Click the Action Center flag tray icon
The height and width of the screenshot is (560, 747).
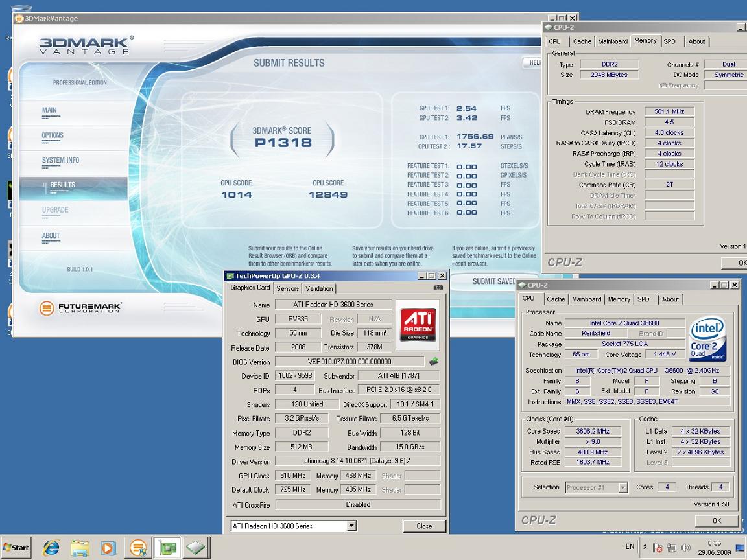pos(658,548)
